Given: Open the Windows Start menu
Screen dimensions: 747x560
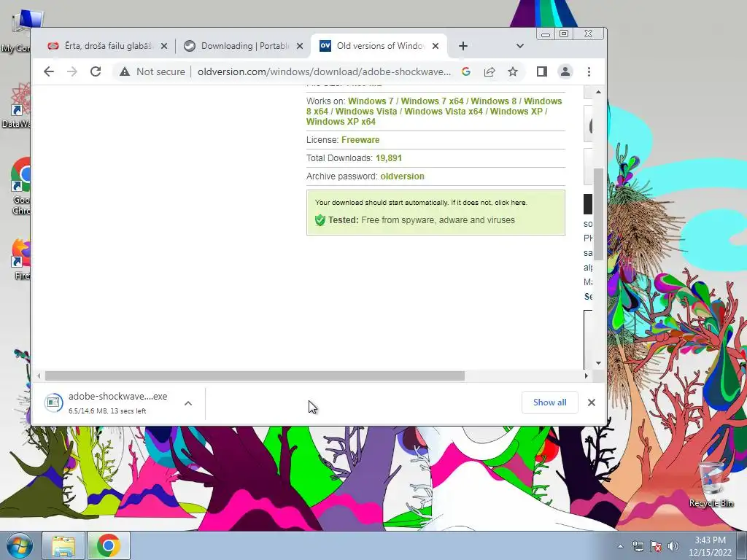Looking at the screenshot, I should click(x=19, y=545).
